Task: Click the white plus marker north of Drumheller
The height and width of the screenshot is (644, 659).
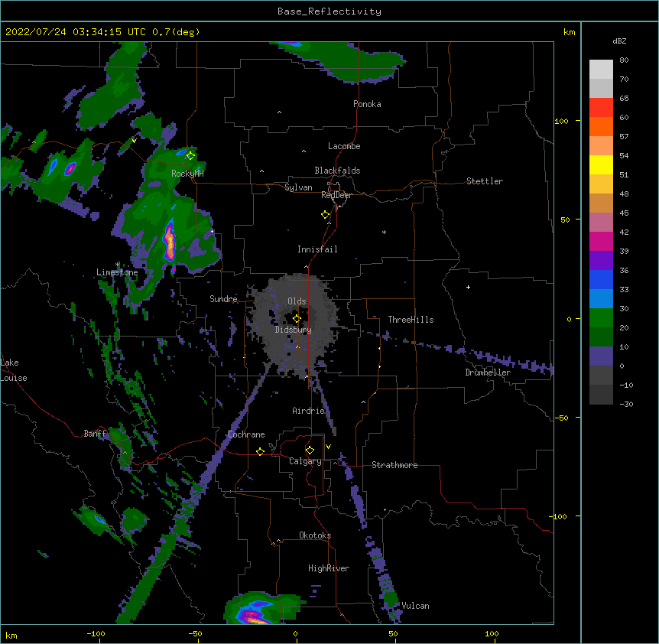Action: click(468, 287)
